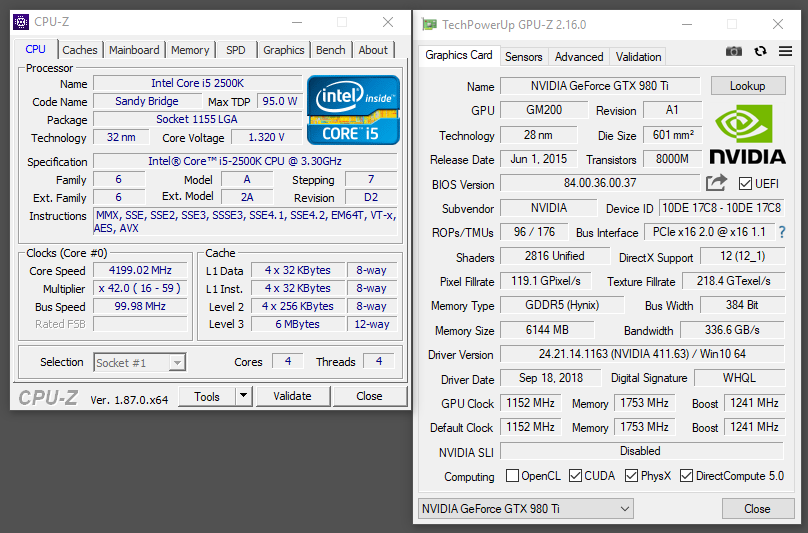Open the GPU-Z hamburger menu icon

click(x=785, y=51)
